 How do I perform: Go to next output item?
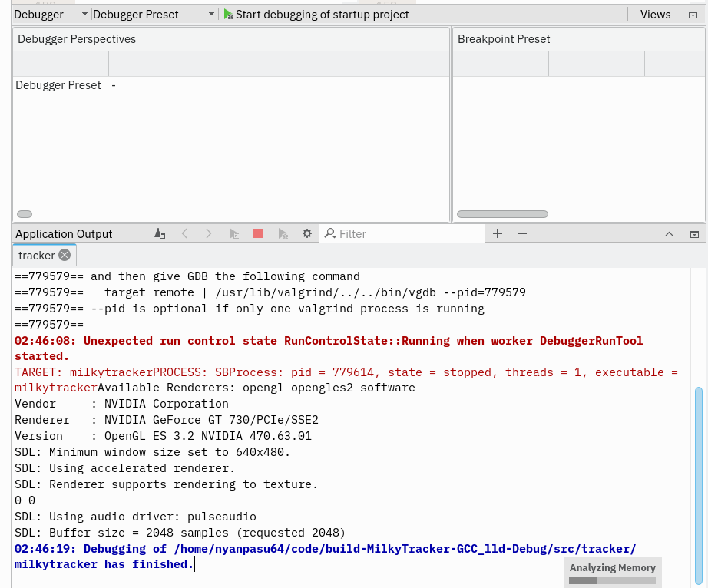click(209, 233)
